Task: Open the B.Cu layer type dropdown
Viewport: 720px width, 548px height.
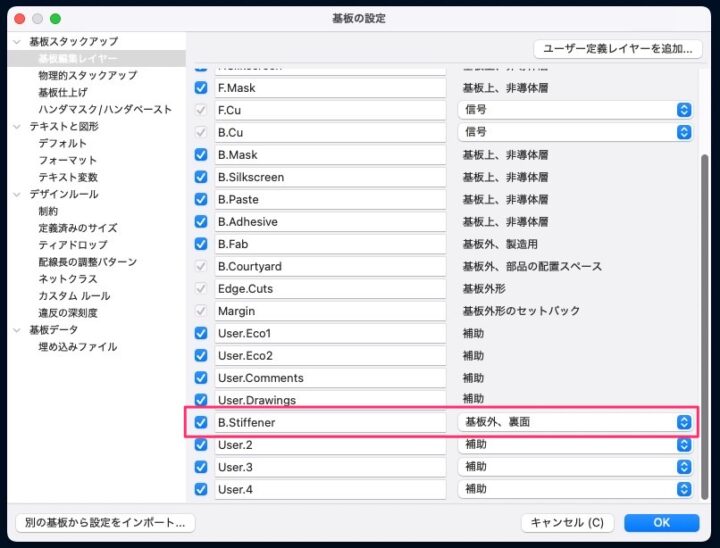Action: click(x=575, y=132)
